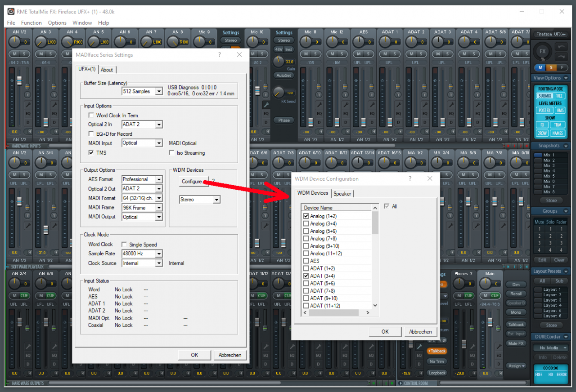Open the Sample Rate dropdown
Screen dimensions: 576x392
pyautogui.click(x=159, y=254)
